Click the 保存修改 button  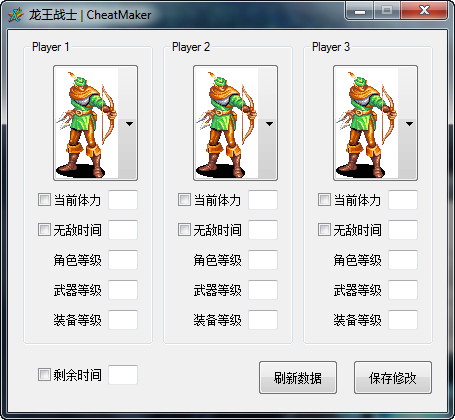point(393,378)
